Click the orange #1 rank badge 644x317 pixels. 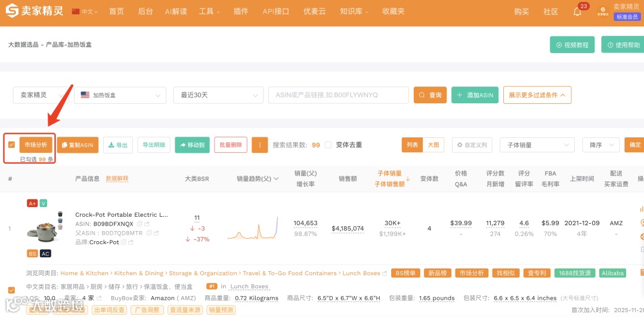pyautogui.click(x=212, y=286)
